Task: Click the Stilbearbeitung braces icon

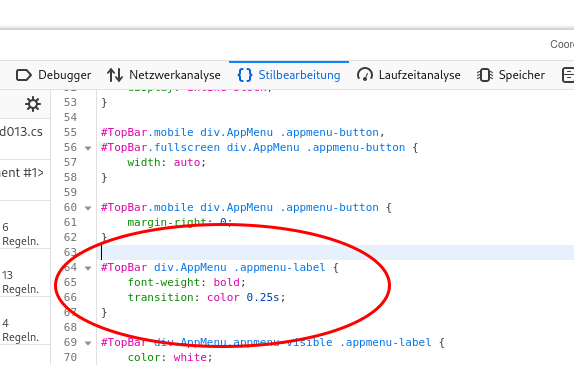Action: tap(245, 75)
